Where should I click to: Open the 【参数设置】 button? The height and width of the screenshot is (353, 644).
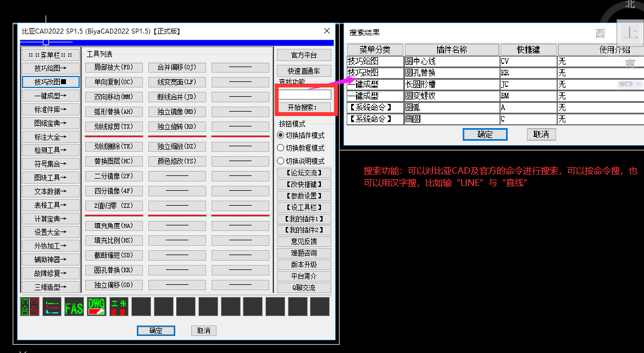[x=304, y=196]
